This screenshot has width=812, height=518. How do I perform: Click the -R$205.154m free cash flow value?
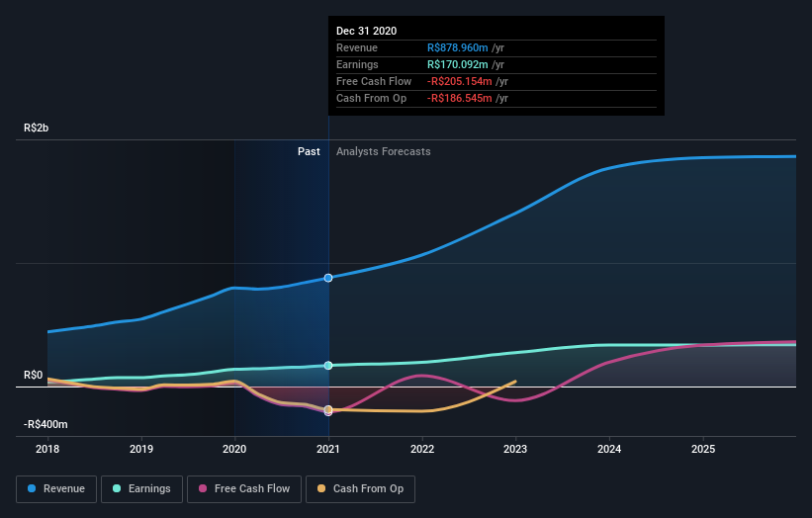point(460,81)
